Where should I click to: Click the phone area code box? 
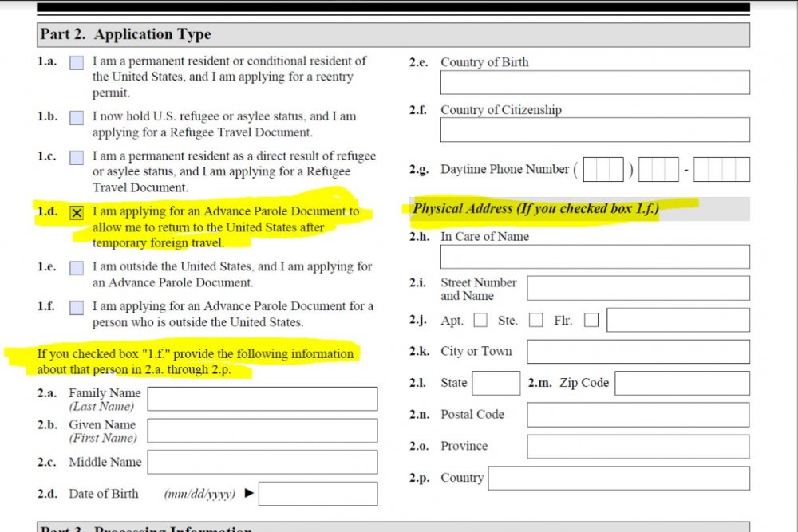tap(603, 169)
